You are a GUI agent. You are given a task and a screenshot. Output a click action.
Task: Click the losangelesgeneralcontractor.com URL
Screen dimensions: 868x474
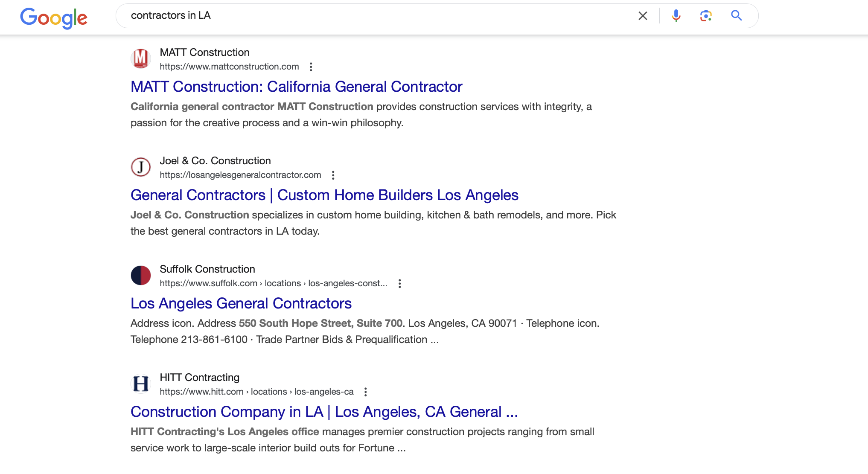[240, 175]
